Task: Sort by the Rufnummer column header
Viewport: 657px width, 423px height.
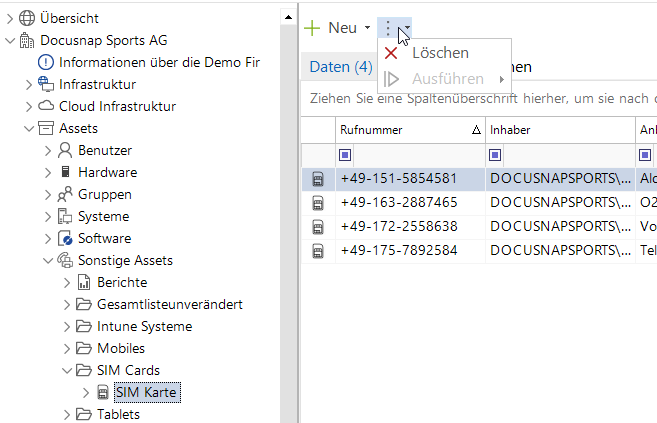Action: (400, 130)
